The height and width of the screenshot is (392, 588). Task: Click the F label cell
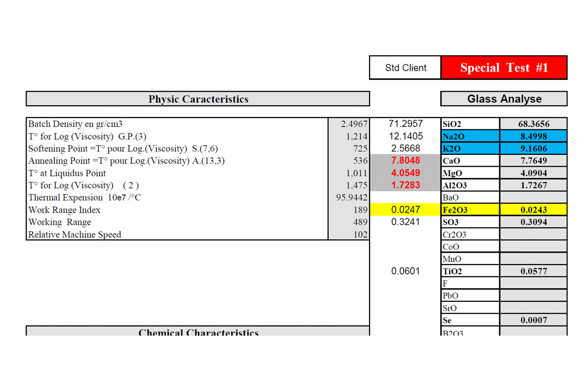470,283
